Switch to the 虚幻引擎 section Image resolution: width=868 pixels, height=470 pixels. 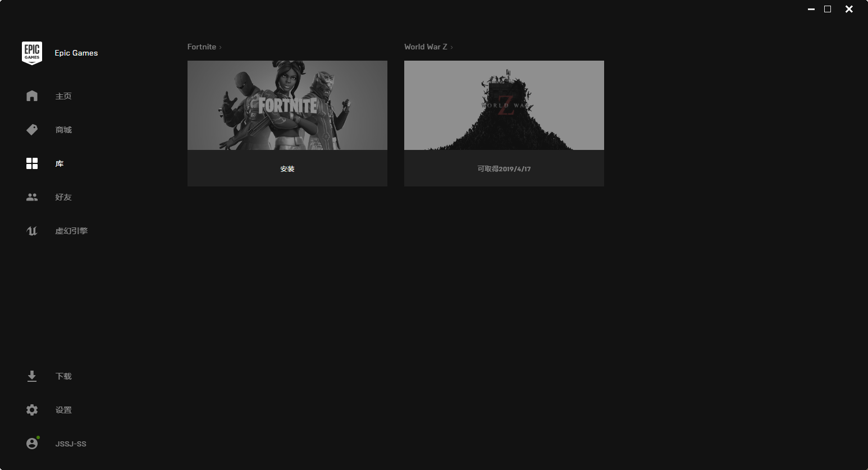pyautogui.click(x=71, y=231)
